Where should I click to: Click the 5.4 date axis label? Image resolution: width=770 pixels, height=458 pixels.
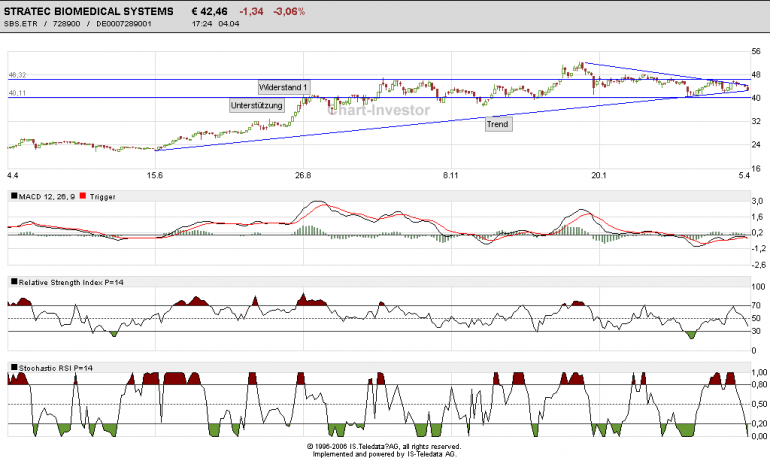(744, 175)
